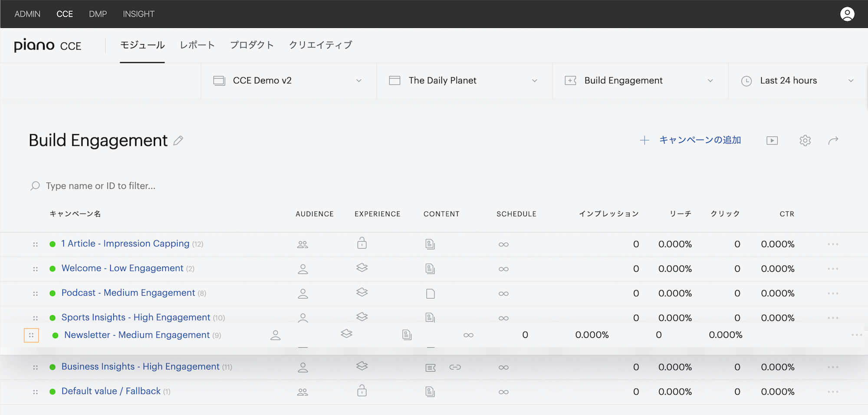Open the Build Engagement module dropdown
Screen dimensions: 868x415
coord(640,81)
